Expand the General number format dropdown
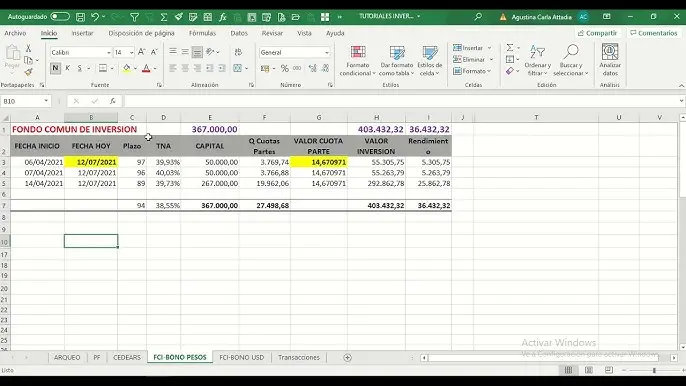 click(294, 53)
